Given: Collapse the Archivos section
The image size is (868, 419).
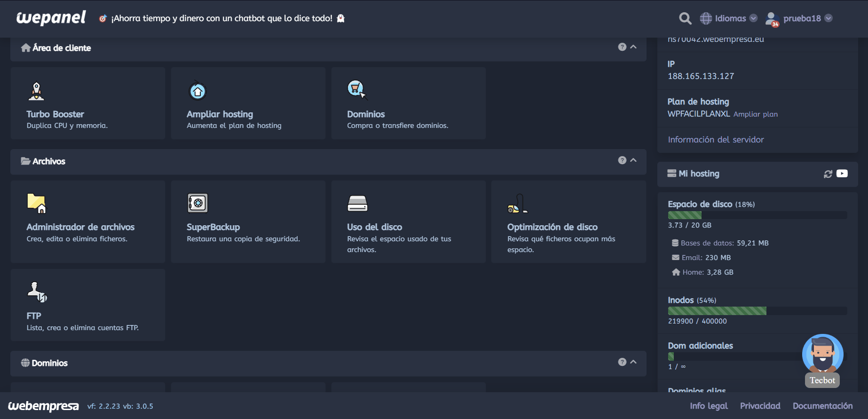Looking at the screenshot, I should [x=633, y=160].
